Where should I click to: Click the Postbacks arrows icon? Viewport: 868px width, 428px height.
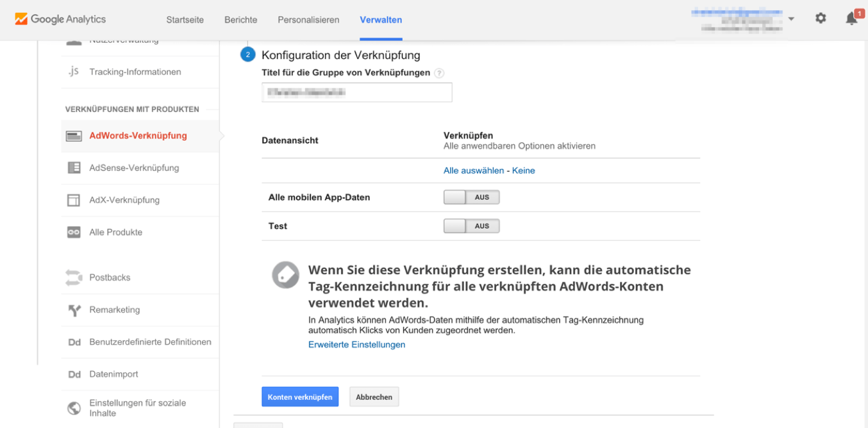tap(74, 277)
